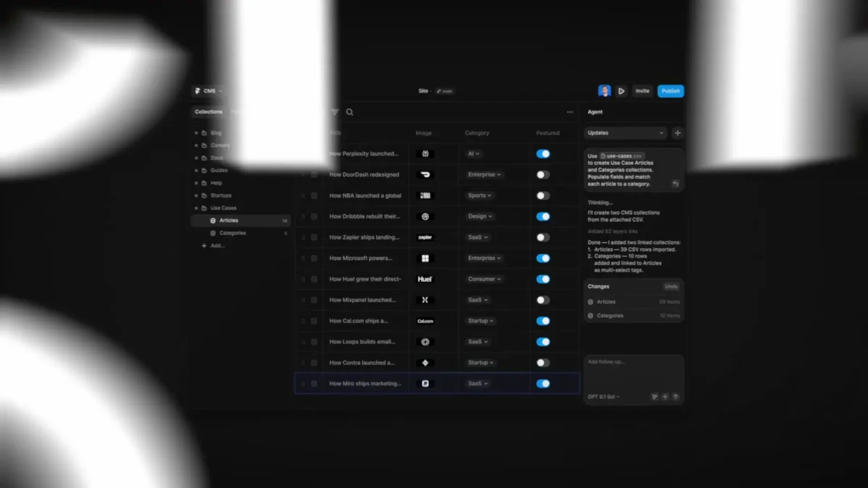868x488 pixels.
Task: Click the Mixpanel logo image
Action: click(x=425, y=300)
